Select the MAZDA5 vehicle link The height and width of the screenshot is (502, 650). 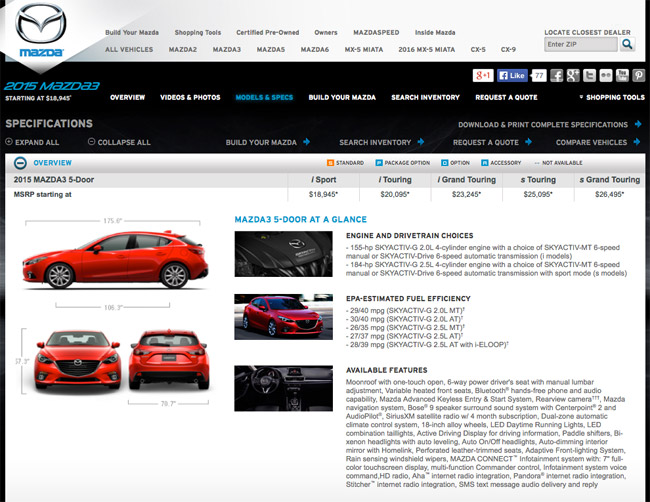click(271, 49)
